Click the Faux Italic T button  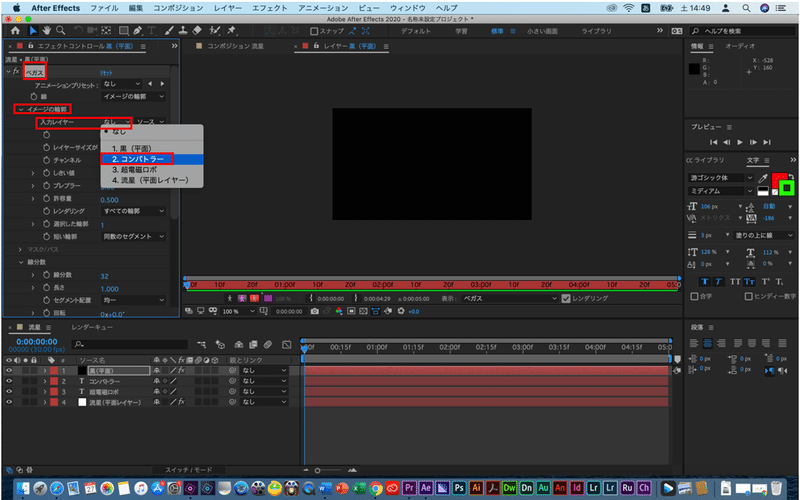[718, 282]
